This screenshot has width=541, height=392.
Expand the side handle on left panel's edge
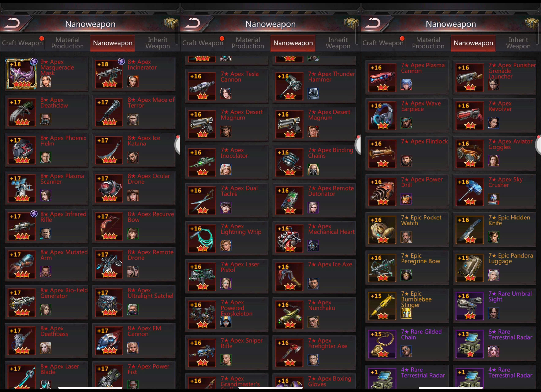click(177, 145)
